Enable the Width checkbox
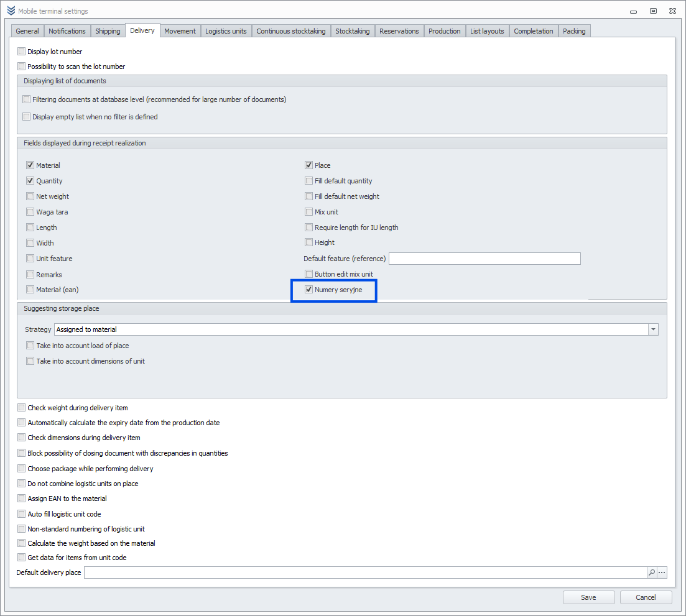 point(30,242)
